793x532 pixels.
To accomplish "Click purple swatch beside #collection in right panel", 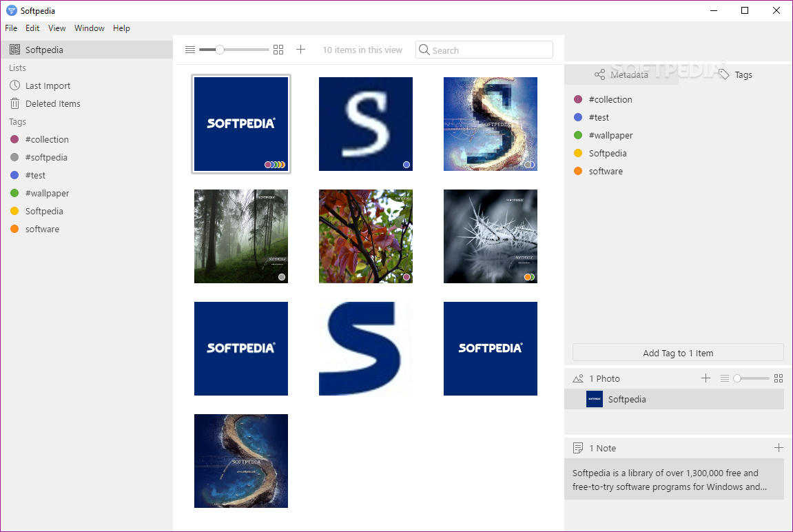I will (x=578, y=100).
